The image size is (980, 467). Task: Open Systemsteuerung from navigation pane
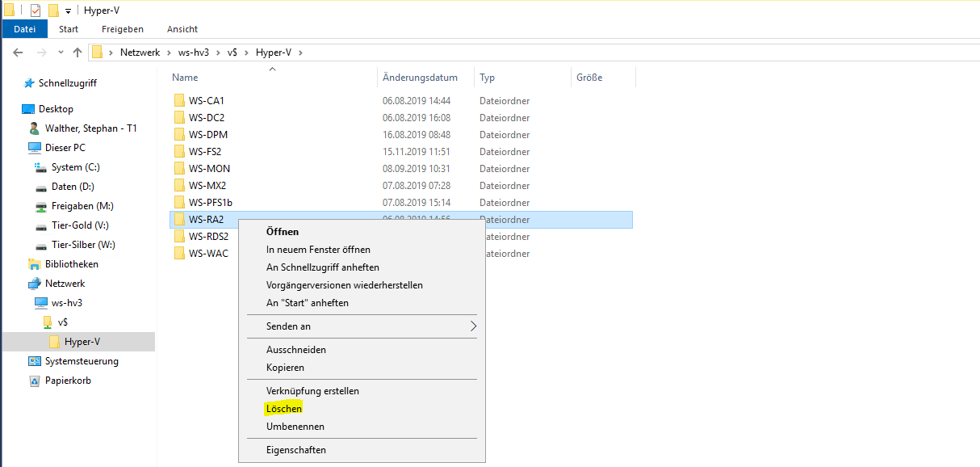pos(82,361)
